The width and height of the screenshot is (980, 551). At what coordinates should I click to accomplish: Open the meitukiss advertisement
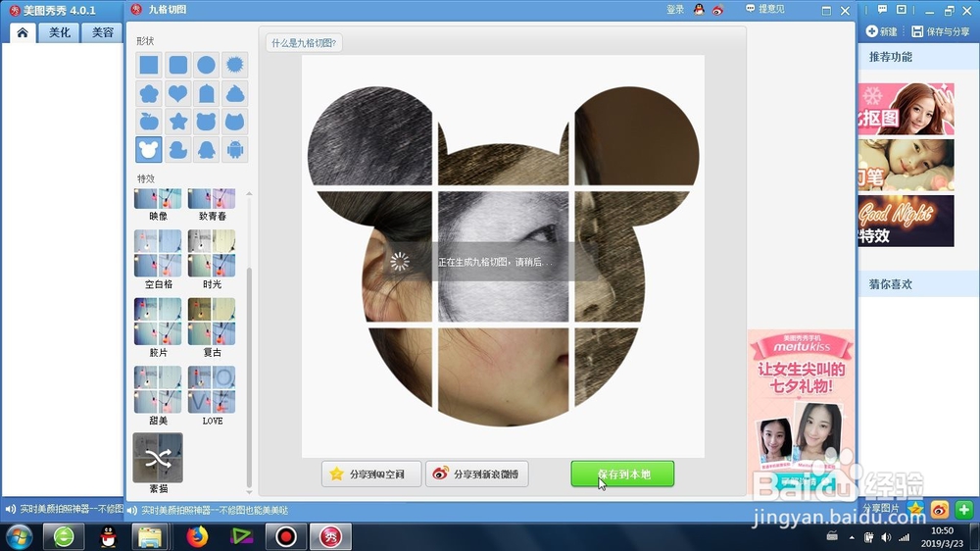802,412
